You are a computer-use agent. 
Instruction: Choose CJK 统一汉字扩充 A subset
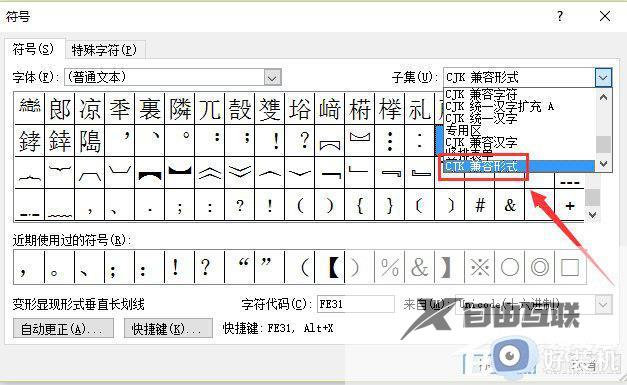pos(499,106)
